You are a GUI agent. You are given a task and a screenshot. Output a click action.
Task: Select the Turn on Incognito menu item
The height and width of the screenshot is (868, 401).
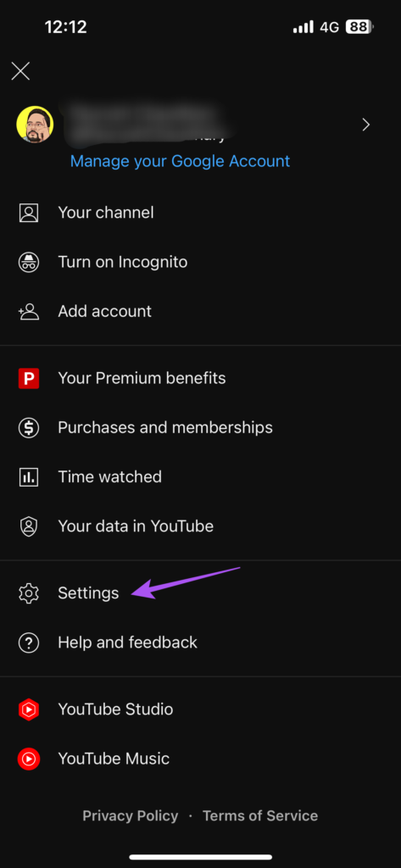200,262
